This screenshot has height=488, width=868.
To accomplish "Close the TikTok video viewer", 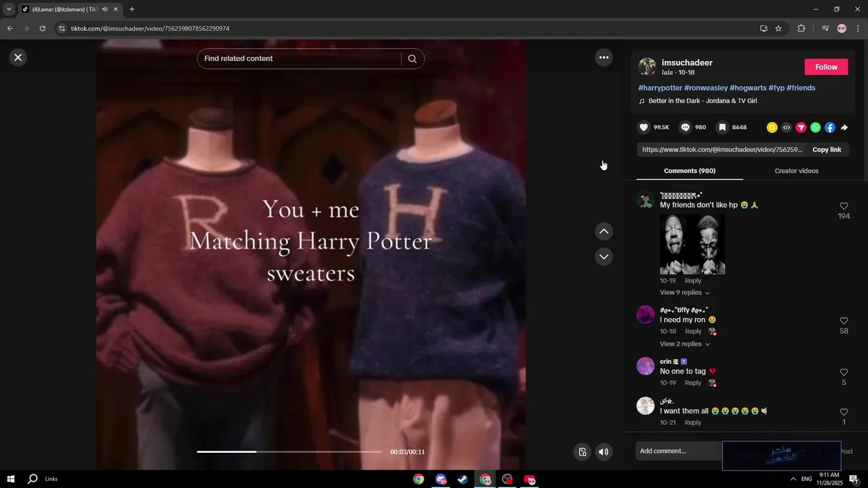I will point(18,58).
